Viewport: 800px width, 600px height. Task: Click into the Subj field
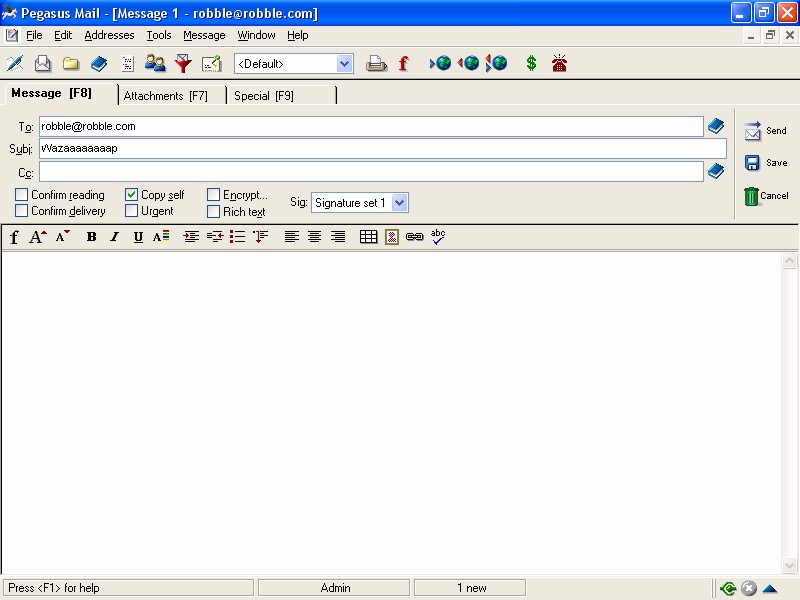click(x=383, y=148)
